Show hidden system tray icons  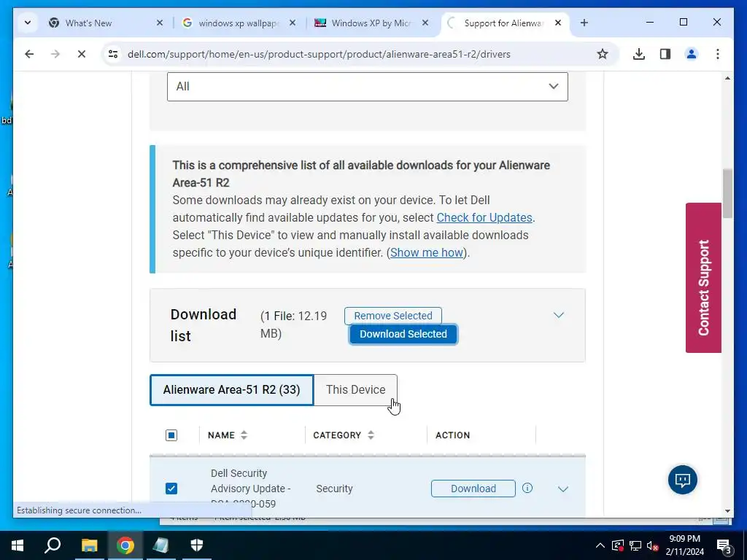pos(600,545)
